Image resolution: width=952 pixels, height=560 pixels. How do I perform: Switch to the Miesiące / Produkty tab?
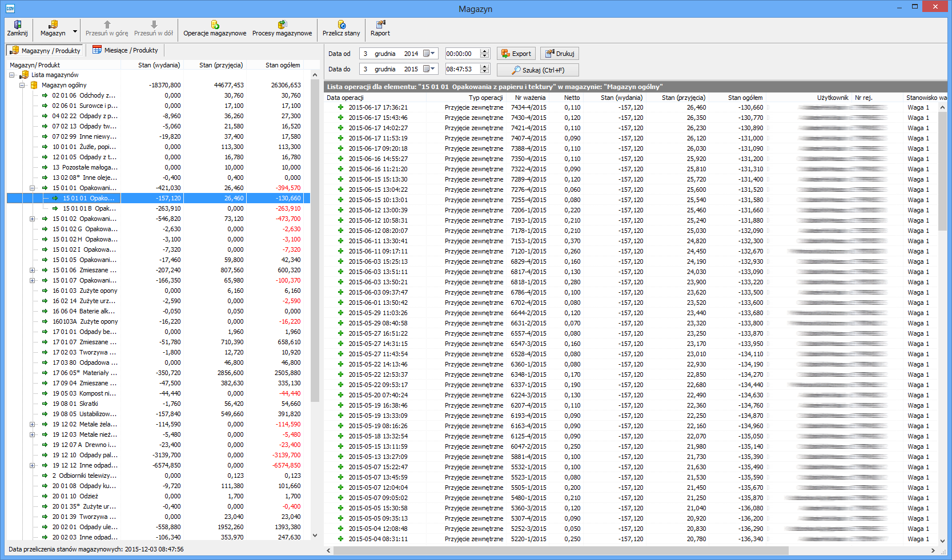125,50
